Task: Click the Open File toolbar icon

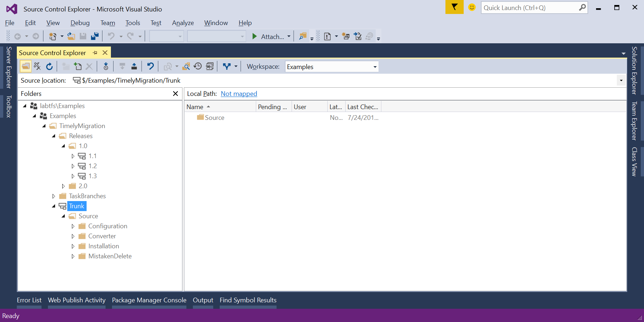Action: (71, 36)
